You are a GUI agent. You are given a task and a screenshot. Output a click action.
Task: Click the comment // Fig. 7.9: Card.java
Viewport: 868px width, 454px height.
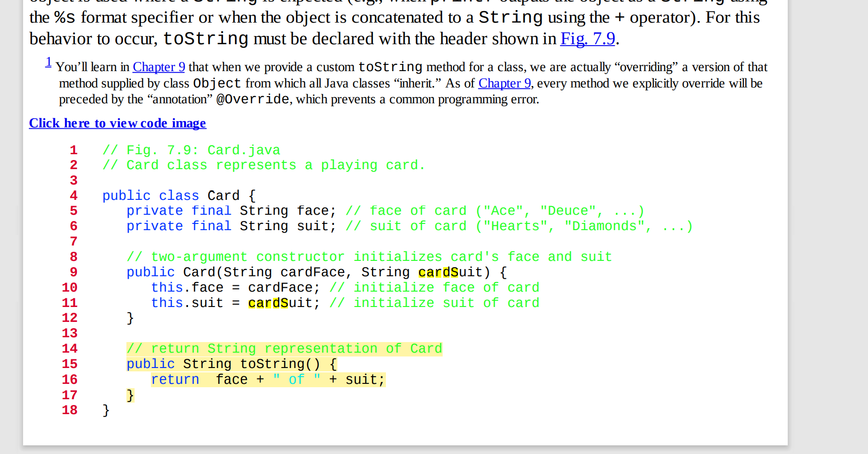click(191, 150)
